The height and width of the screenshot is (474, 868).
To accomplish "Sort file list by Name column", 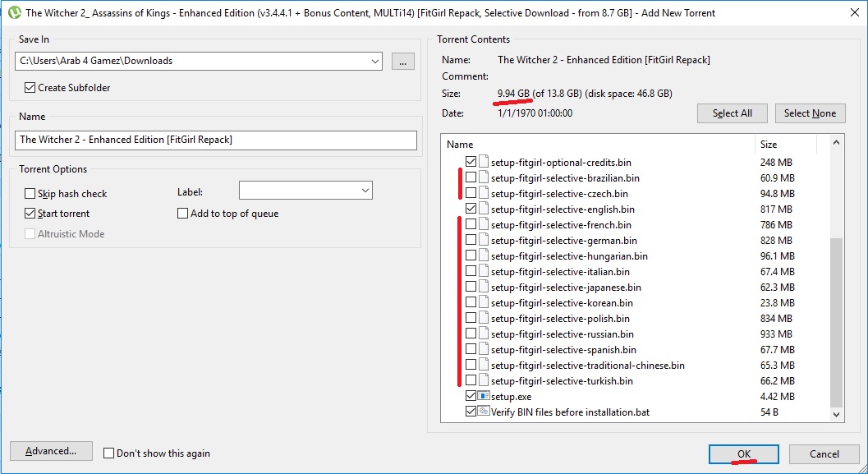I will point(598,144).
